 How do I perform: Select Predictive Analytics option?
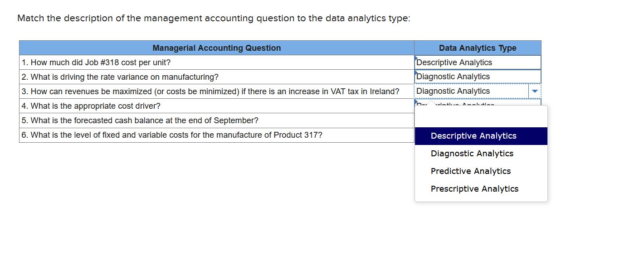click(470, 171)
